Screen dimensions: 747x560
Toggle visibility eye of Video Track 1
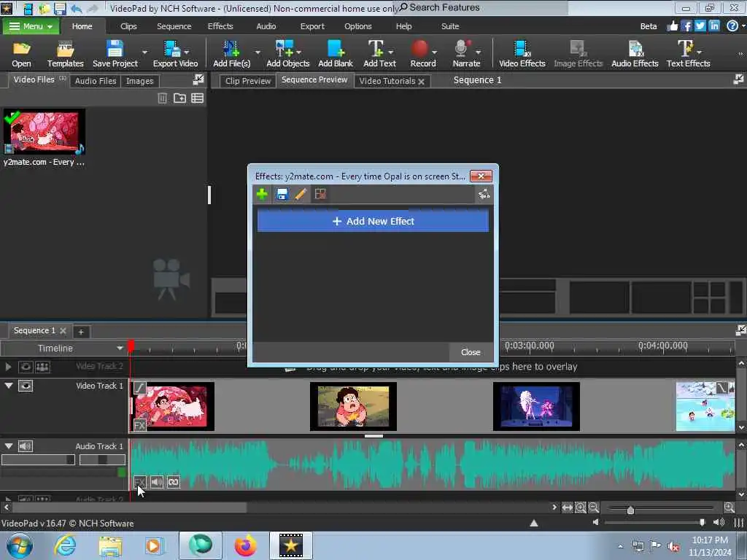26,386
